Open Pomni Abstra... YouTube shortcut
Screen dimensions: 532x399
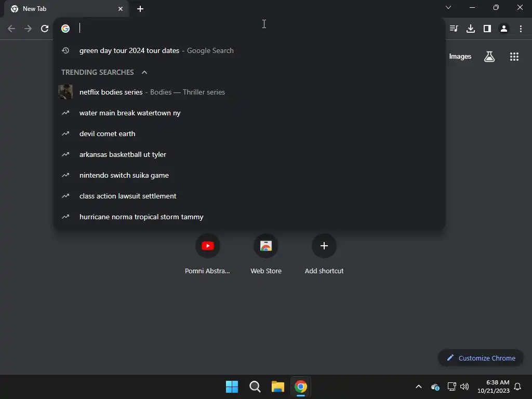click(207, 254)
